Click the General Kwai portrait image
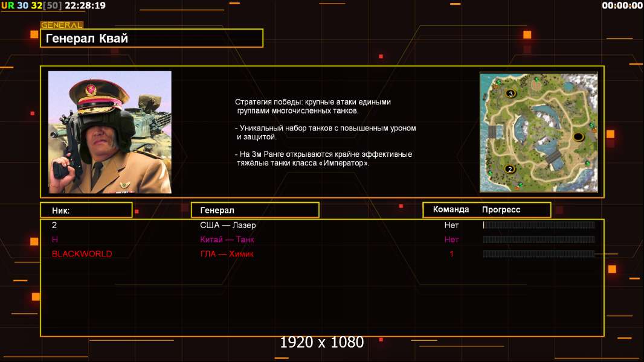Viewport: 644px width, 362px height. click(109, 132)
